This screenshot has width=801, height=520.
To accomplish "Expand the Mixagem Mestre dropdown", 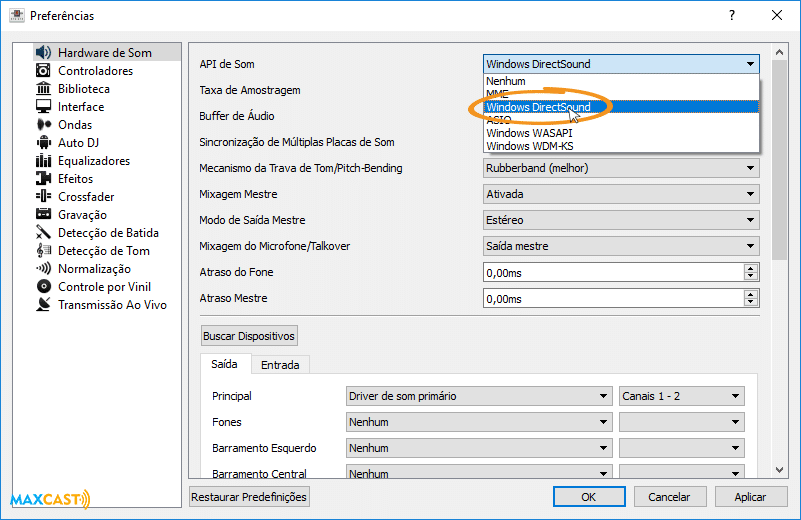I will [x=620, y=194].
